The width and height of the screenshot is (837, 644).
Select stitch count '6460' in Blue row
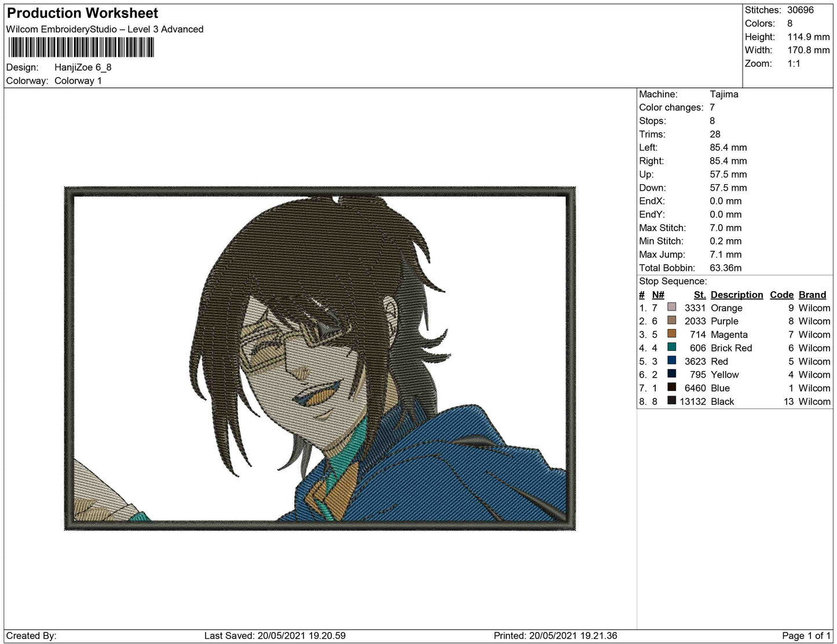[695, 387]
